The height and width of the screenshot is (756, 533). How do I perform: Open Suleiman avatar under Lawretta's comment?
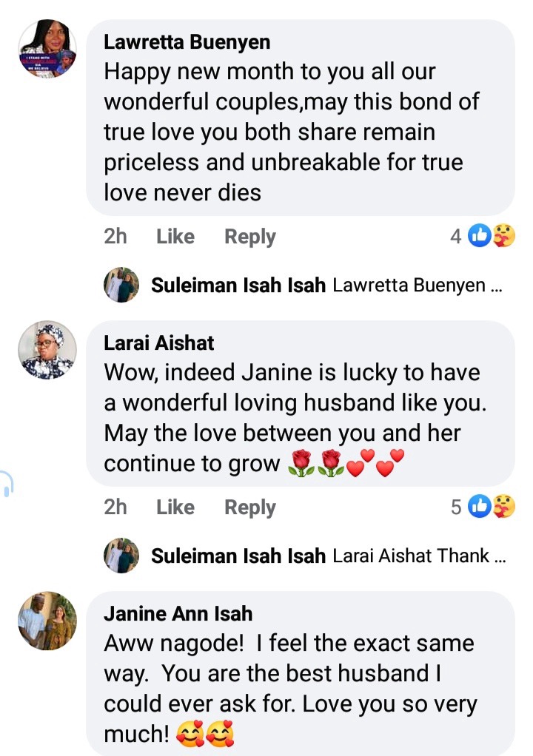[121, 285]
